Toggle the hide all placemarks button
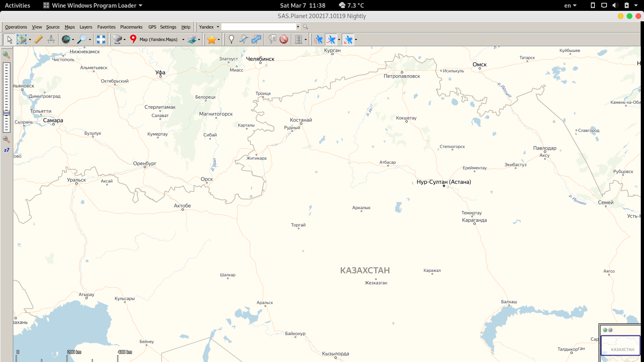644x362 pixels. pos(284,39)
